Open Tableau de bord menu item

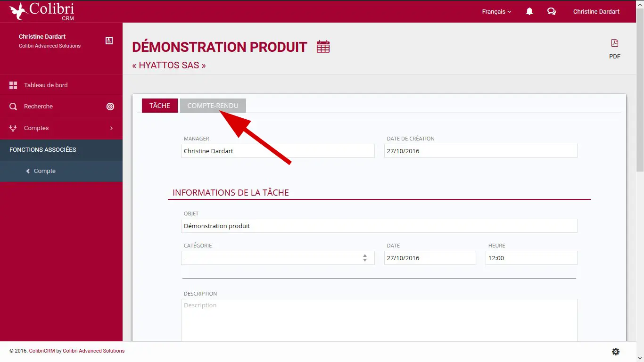pyautogui.click(x=61, y=85)
